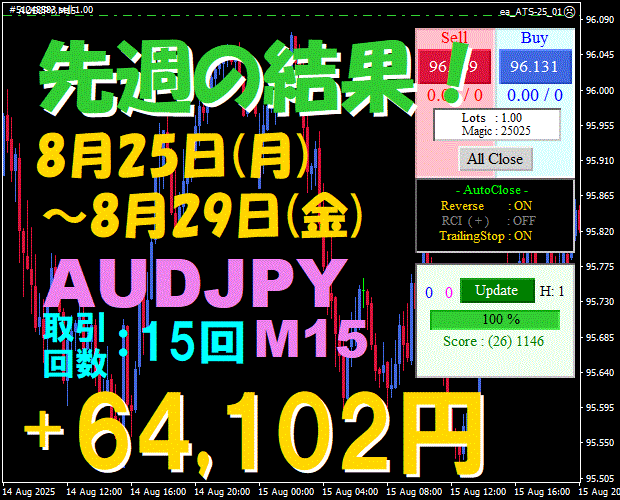Click the 96.090 price on the axis
The height and width of the screenshot is (500, 620).
click(x=599, y=20)
